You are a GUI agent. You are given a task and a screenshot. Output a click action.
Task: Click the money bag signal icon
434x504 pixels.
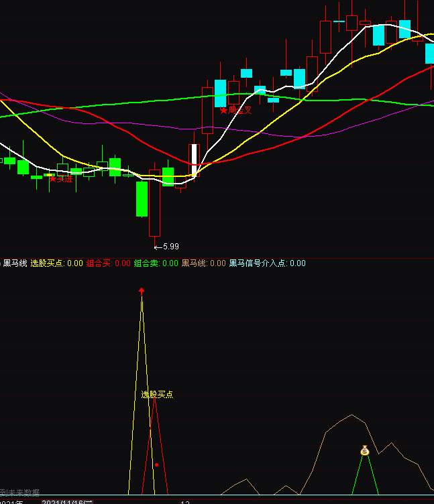pos(364,451)
